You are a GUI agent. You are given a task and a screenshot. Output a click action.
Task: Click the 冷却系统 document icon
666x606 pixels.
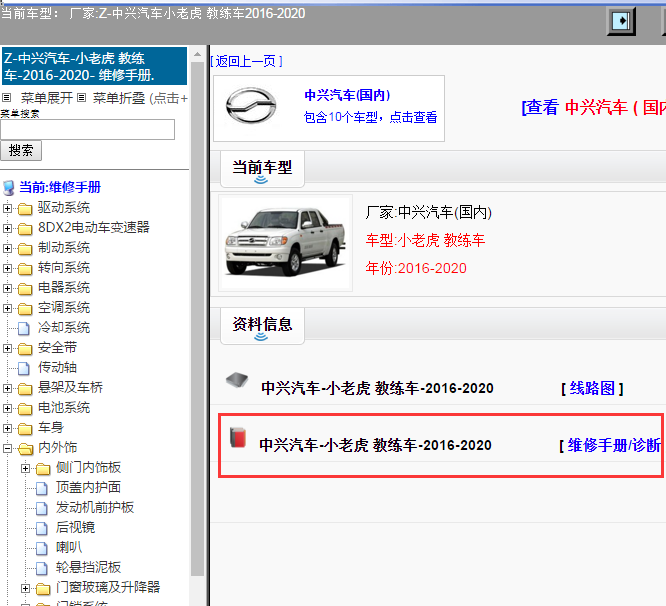(x=24, y=328)
